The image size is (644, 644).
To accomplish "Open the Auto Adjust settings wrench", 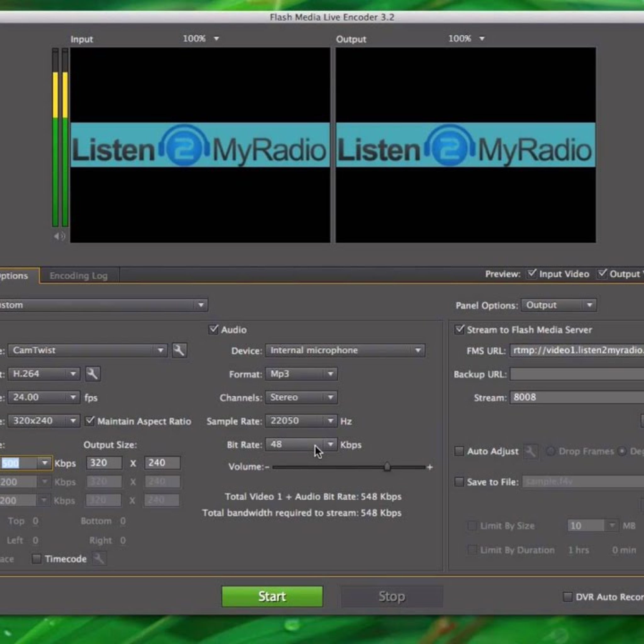I will pyautogui.click(x=531, y=452).
